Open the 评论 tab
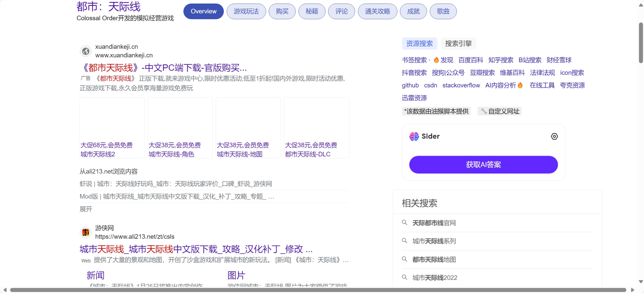This screenshot has height=293, width=644. (x=342, y=11)
